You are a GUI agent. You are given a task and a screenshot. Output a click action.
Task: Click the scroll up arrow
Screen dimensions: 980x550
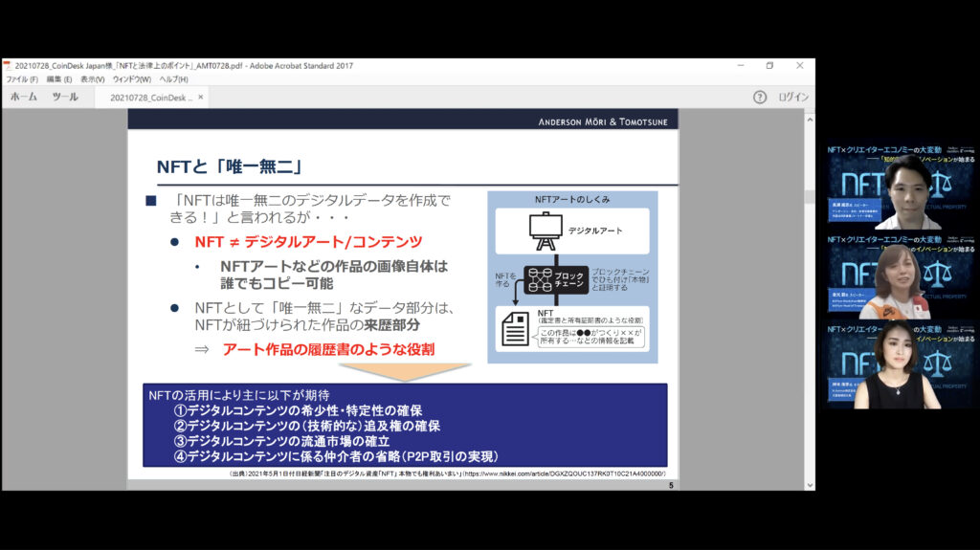pyautogui.click(x=809, y=116)
